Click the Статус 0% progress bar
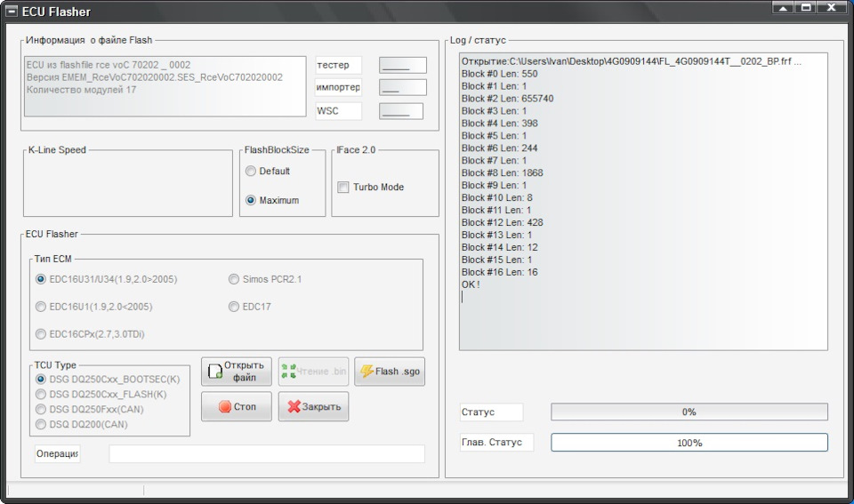 (x=689, y=412)
